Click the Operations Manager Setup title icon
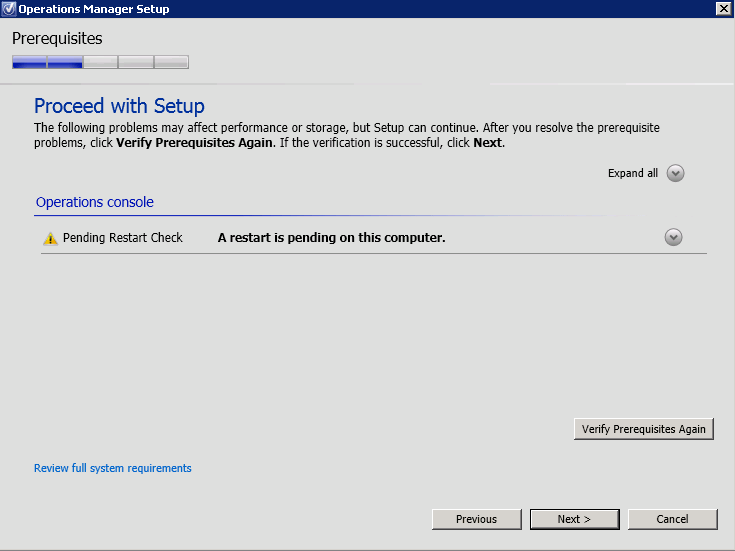This screenshot has width=735, height=551. point(8,9)
